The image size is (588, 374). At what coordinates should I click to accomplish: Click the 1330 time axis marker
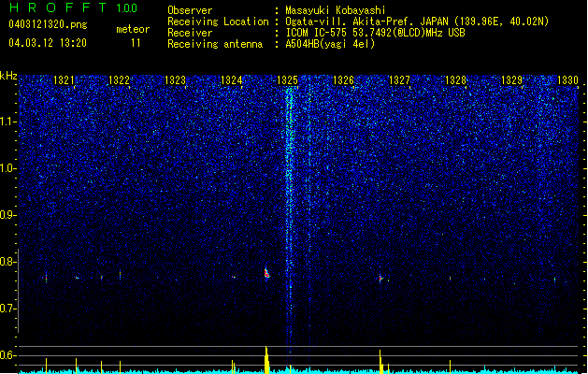pyautogui.click(x=567, y=79)
